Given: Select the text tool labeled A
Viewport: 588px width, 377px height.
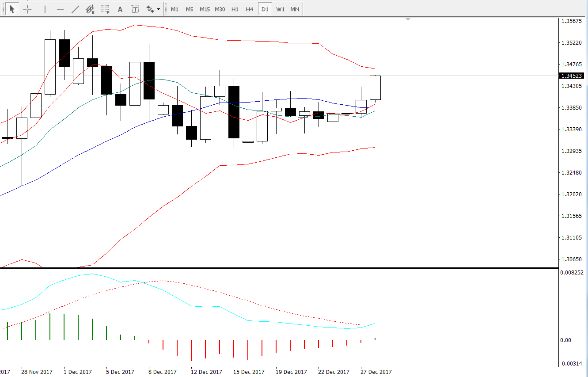Looking at the screenshot, I should pos(120,9).
